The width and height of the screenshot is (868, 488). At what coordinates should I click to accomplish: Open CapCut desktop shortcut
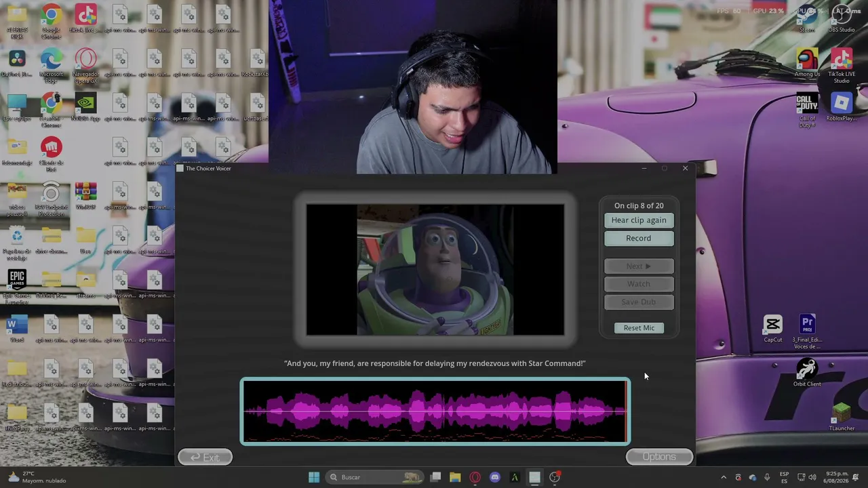point(772,329)
